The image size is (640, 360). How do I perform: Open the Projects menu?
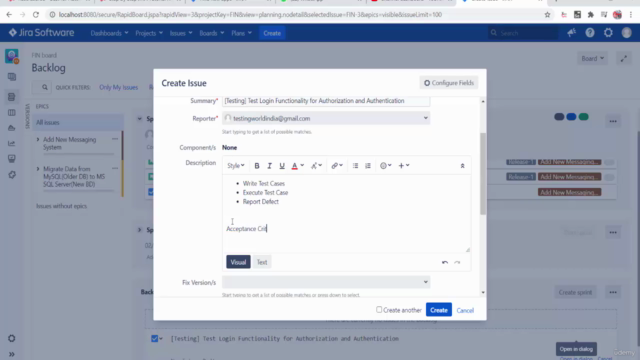point(149,33)
